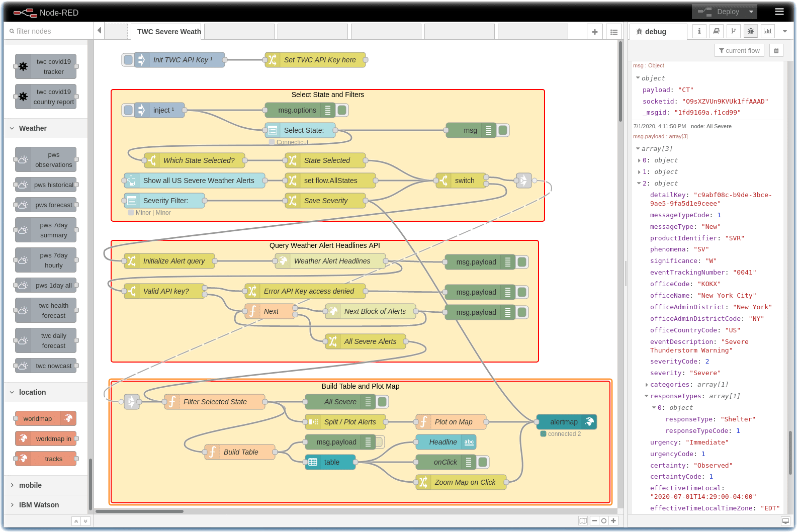Trigger the inject node button
The image size is (797, 532).
point(128,110)
